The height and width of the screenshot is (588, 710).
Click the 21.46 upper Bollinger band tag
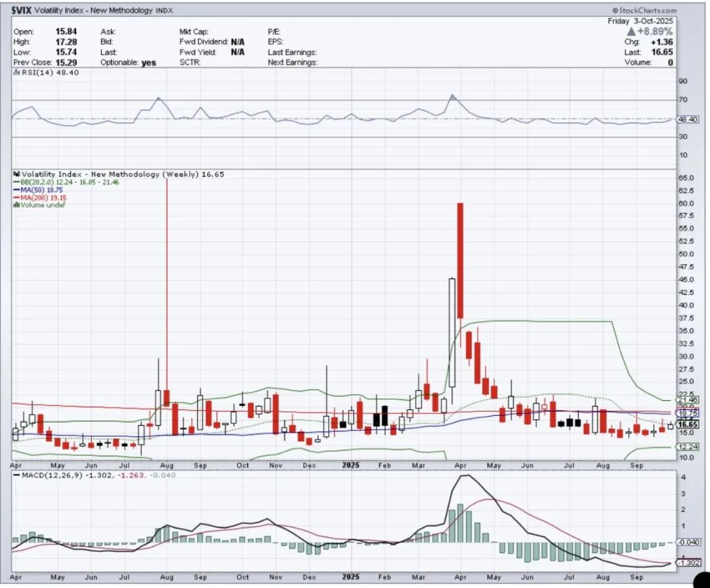point(688,399)
